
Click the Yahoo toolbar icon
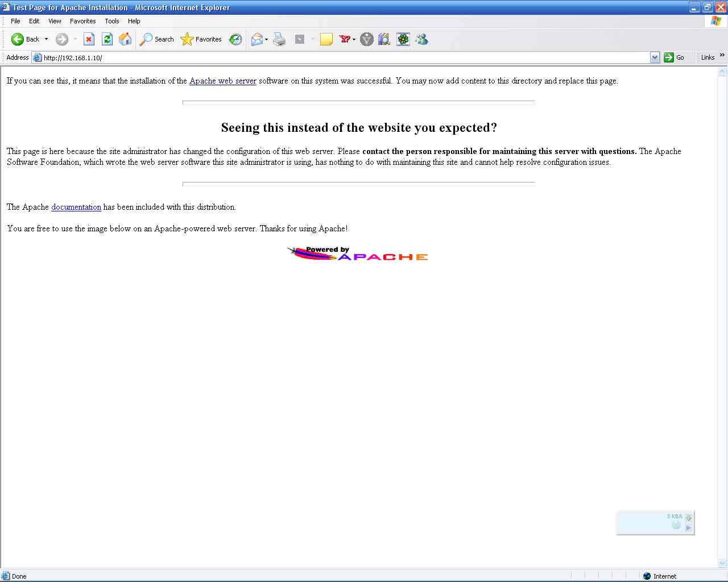(x=345, y=39)
